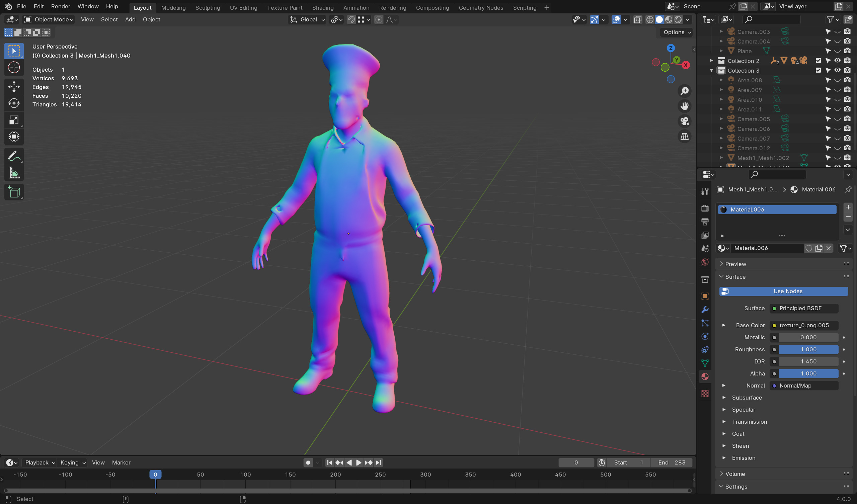
Task: Open the View Layer properties tab
Action: (x=705, y=235)
